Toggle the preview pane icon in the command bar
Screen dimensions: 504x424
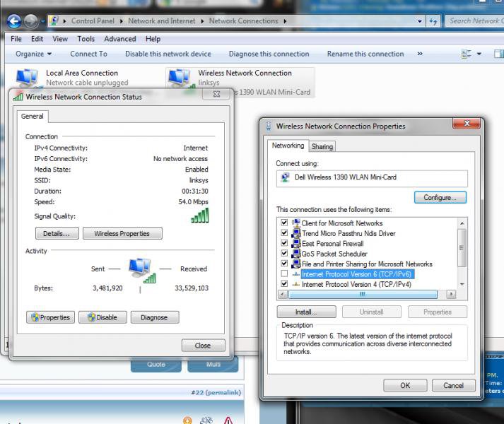click(x=499, y=54)
